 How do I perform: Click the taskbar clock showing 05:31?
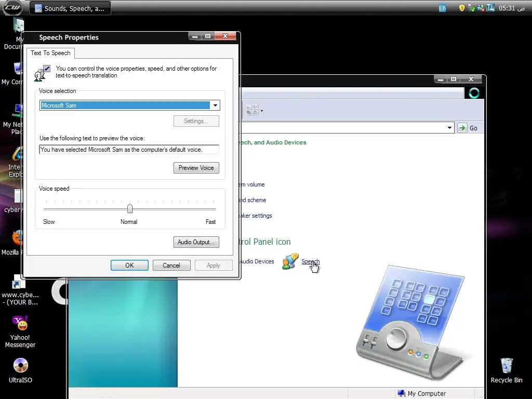click(512, 8)
